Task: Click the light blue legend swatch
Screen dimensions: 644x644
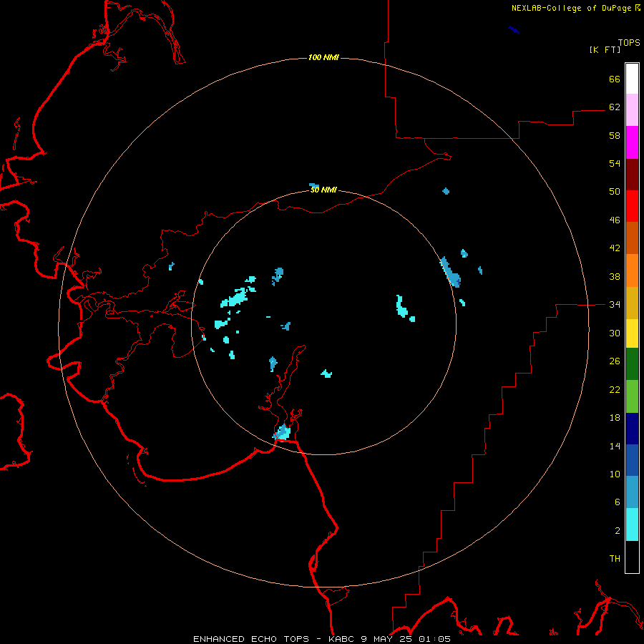Action: tap(632, 492)
